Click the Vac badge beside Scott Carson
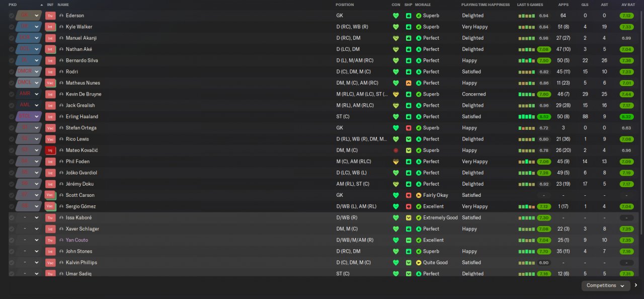644x299 pixels. 50,195
